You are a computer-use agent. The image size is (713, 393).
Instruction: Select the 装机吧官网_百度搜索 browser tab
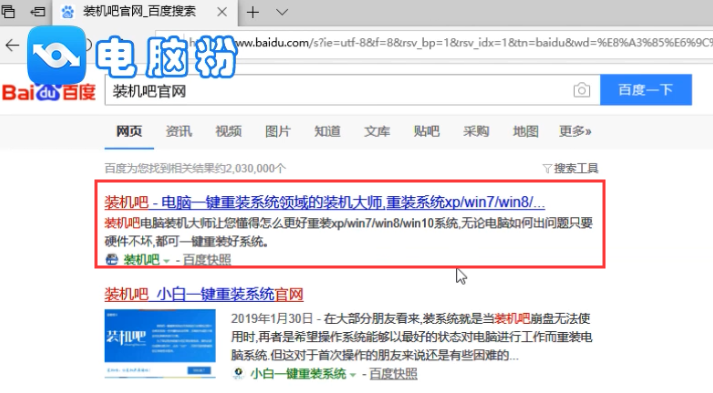coord(145,12)
